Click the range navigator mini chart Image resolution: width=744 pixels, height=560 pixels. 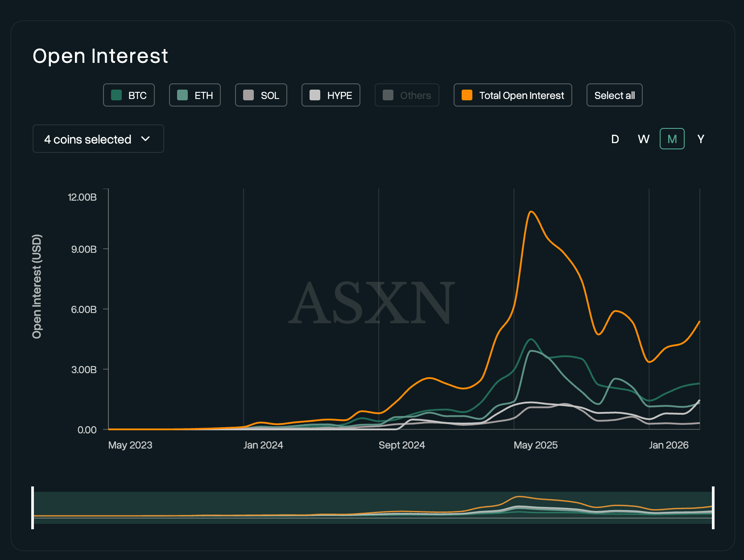coord(373,508)
